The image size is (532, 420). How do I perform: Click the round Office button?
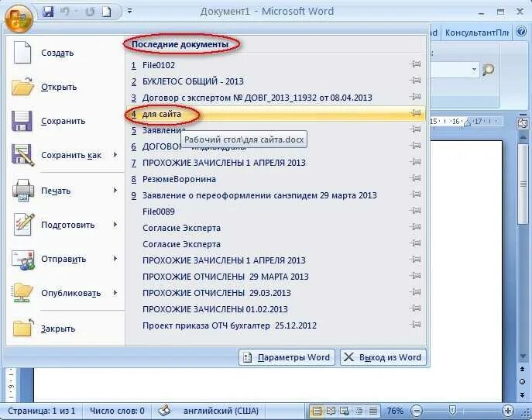point(19,19)
